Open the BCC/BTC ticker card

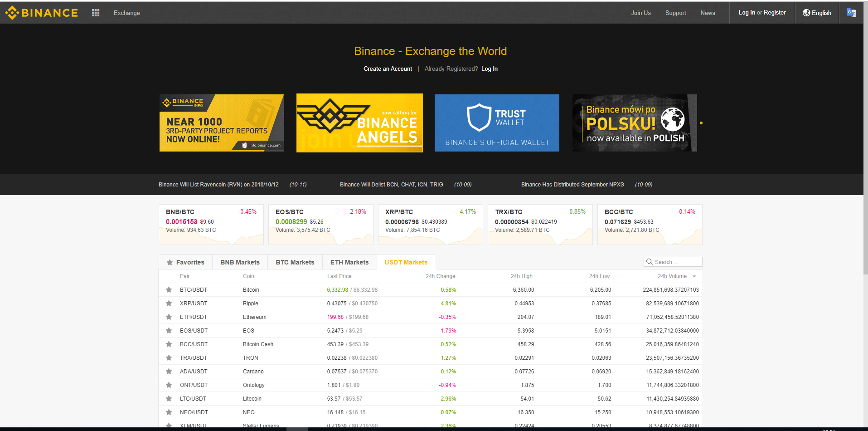click(x=650, y=225)
